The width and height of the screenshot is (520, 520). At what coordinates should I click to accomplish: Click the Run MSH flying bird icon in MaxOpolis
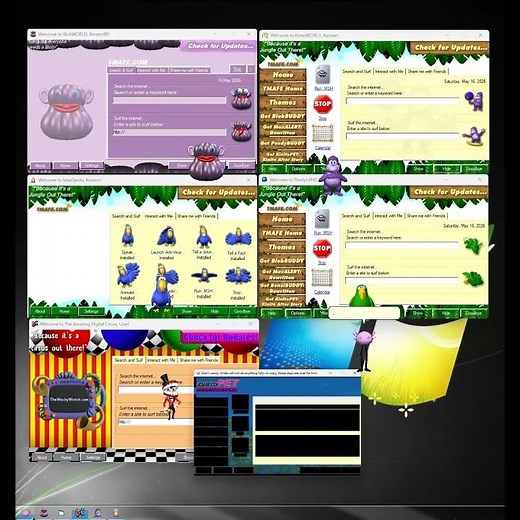click(204, 276)
